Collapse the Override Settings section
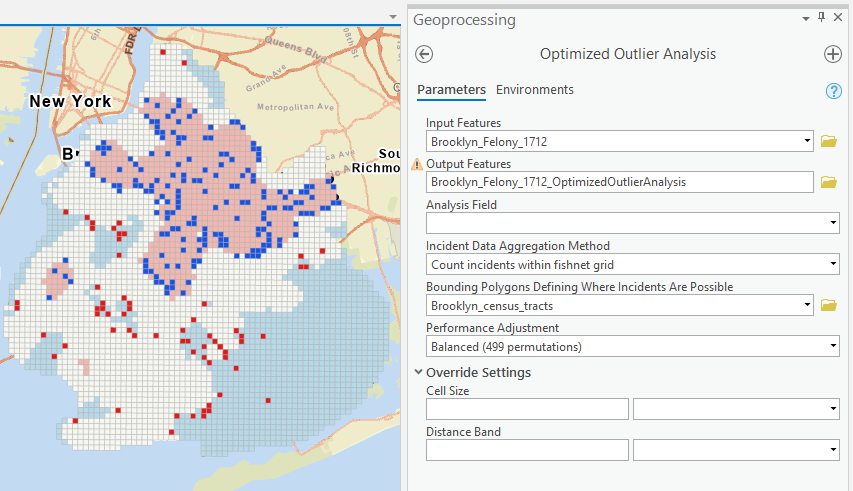The image size is (853, 491). pyautogui.click(x=418, y=373)
